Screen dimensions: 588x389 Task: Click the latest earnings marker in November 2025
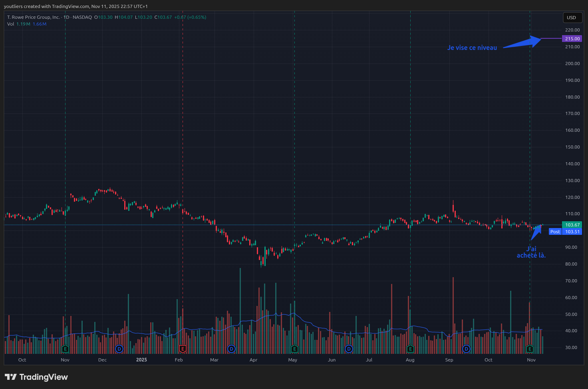point(530,349)
